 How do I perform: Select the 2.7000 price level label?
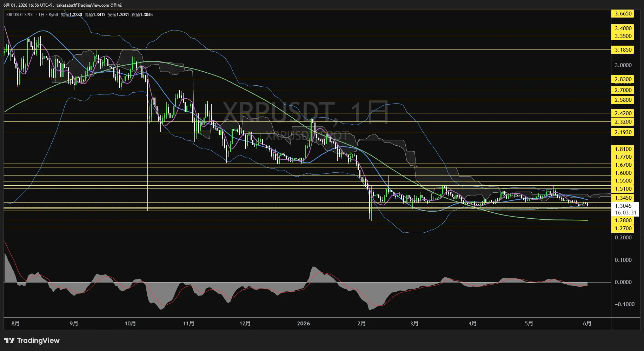coord(623,90)
